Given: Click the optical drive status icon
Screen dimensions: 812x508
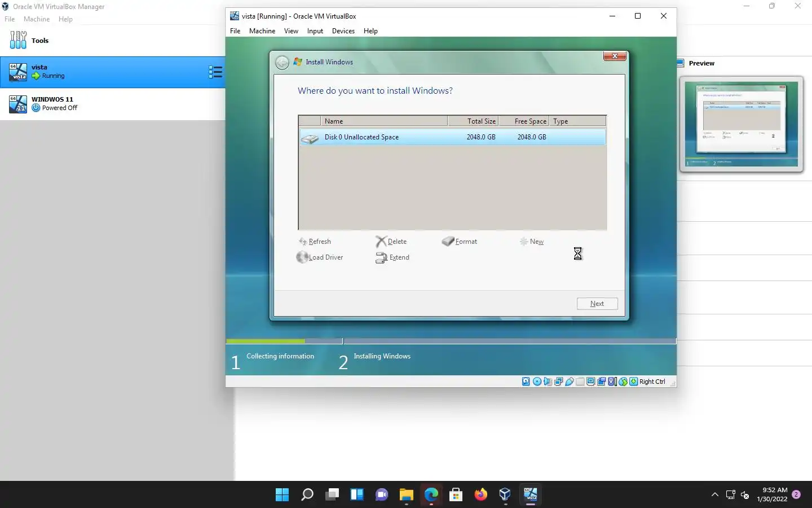Looking at the screenshot, I should [x=537, y=382].
